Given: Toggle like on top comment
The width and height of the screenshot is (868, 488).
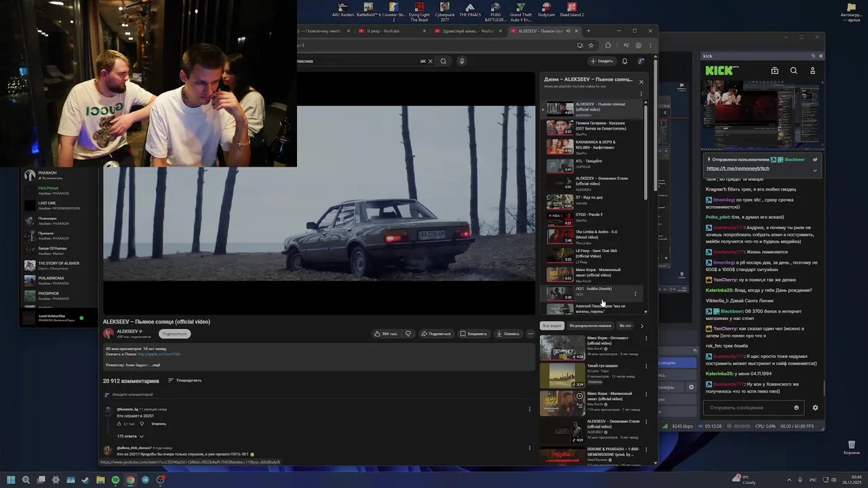Looking at the screenshot, I should 119,424.
